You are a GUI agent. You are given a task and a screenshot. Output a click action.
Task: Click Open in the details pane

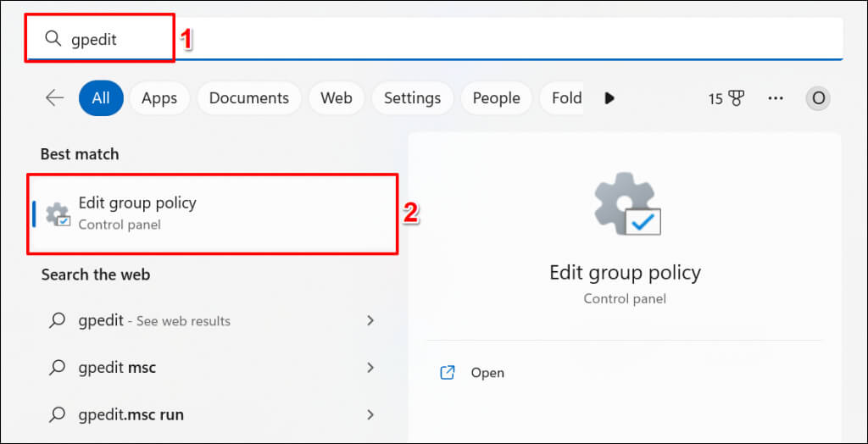487,373
